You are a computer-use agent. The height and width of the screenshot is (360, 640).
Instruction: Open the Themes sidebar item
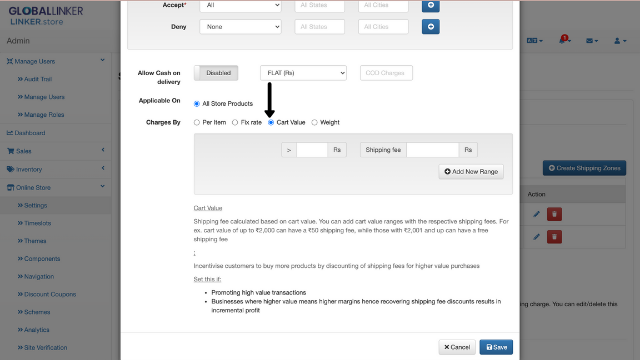coord(32,241)
